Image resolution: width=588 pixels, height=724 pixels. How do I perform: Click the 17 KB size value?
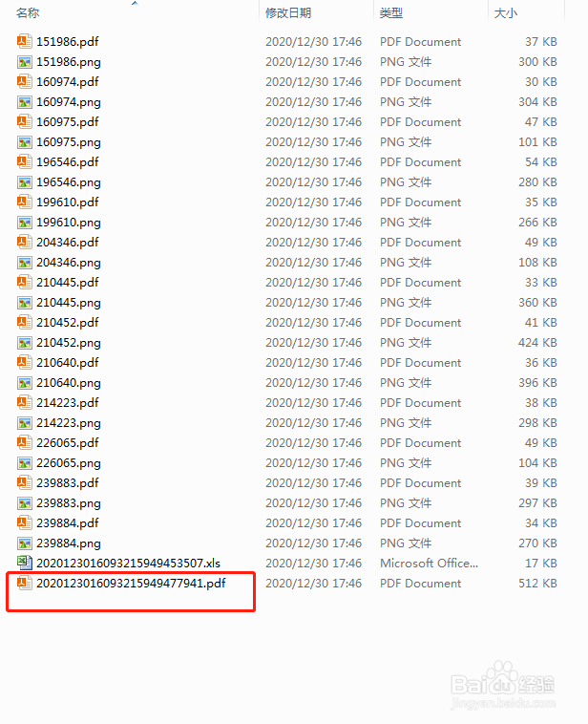[x=541, y=564]
